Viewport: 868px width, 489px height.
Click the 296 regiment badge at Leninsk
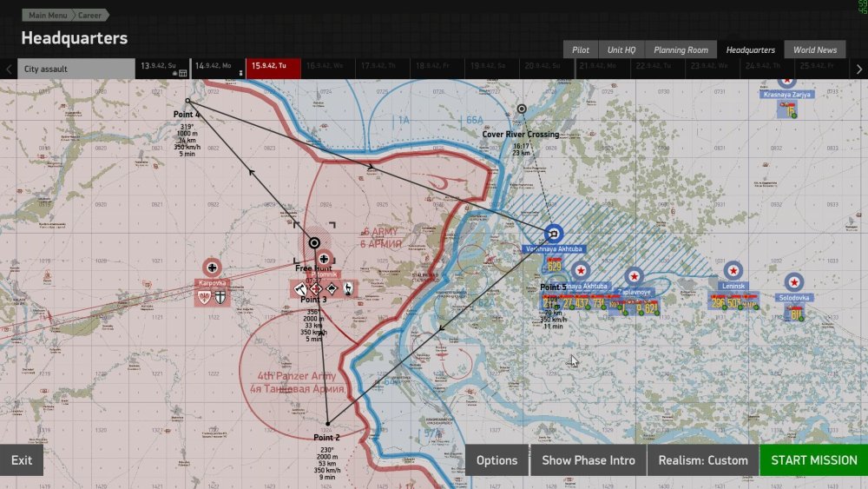point(718,302)
